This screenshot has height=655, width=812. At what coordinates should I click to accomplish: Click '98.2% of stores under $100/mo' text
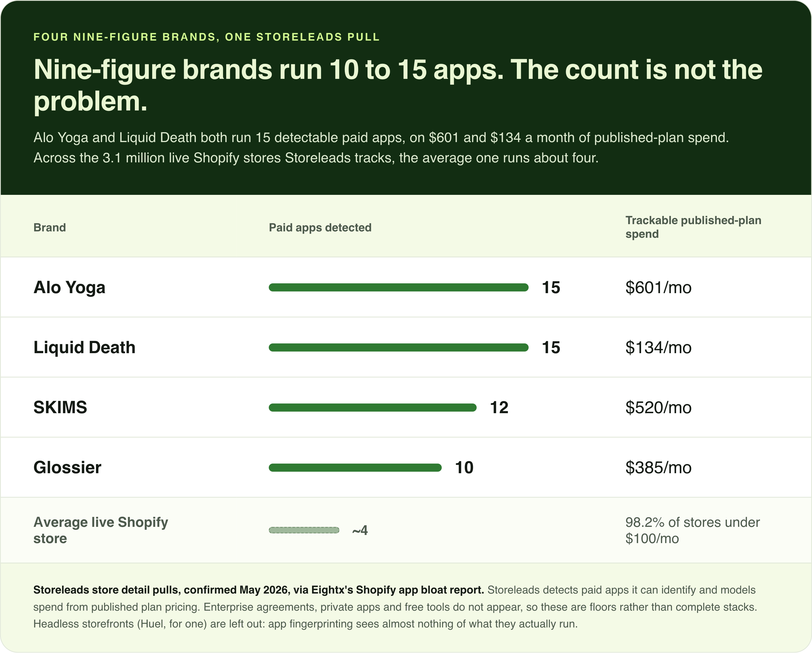pyautogui.click(x=693, y=530)
